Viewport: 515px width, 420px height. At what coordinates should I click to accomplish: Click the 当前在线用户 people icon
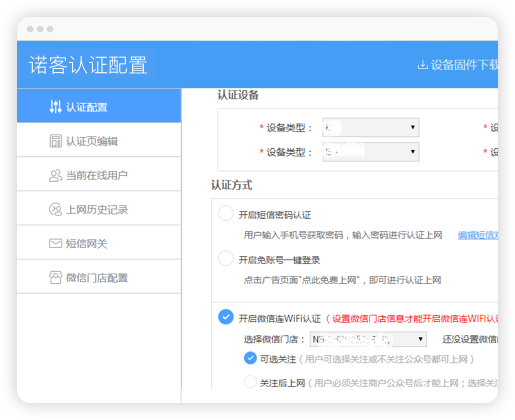click(55, 175)
